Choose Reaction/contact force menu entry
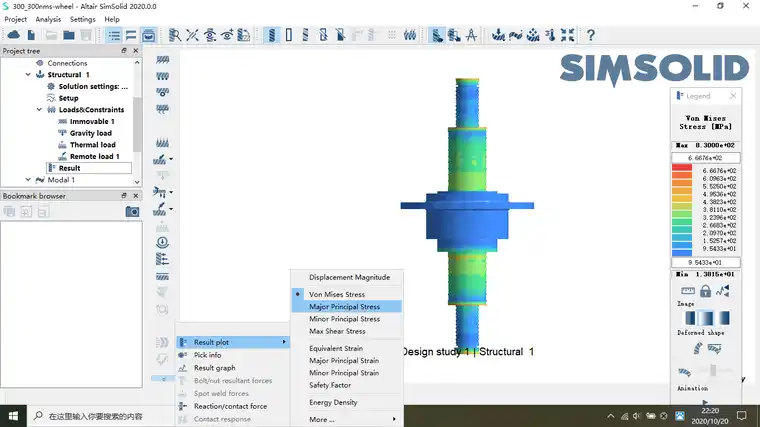This screenshot has width=760, height=427. point(233,406)
